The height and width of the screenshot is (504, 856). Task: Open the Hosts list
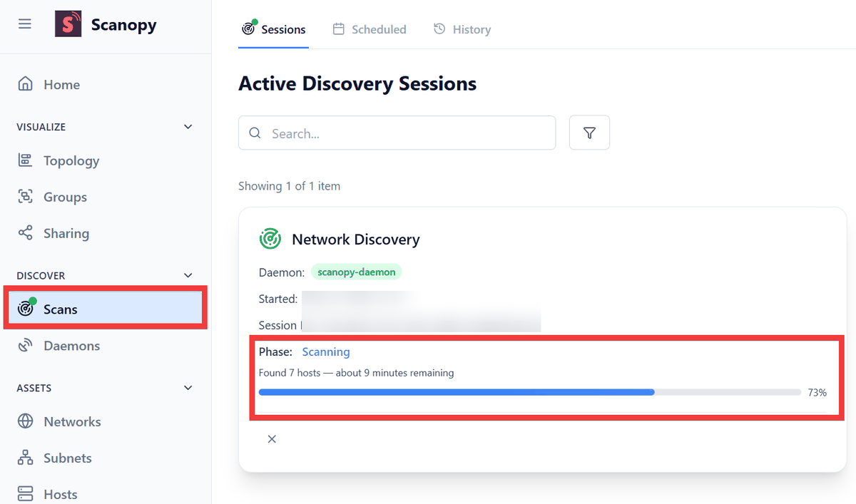tap(60, 494)
